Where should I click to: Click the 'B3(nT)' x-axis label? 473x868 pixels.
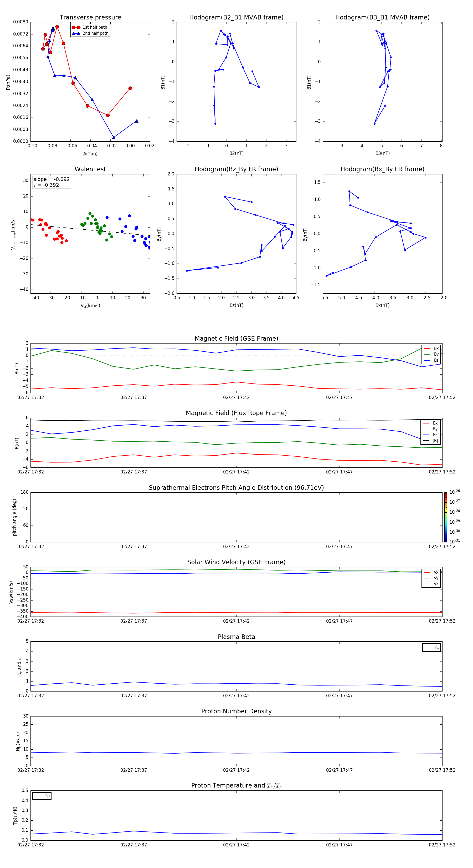pos(382,153)
